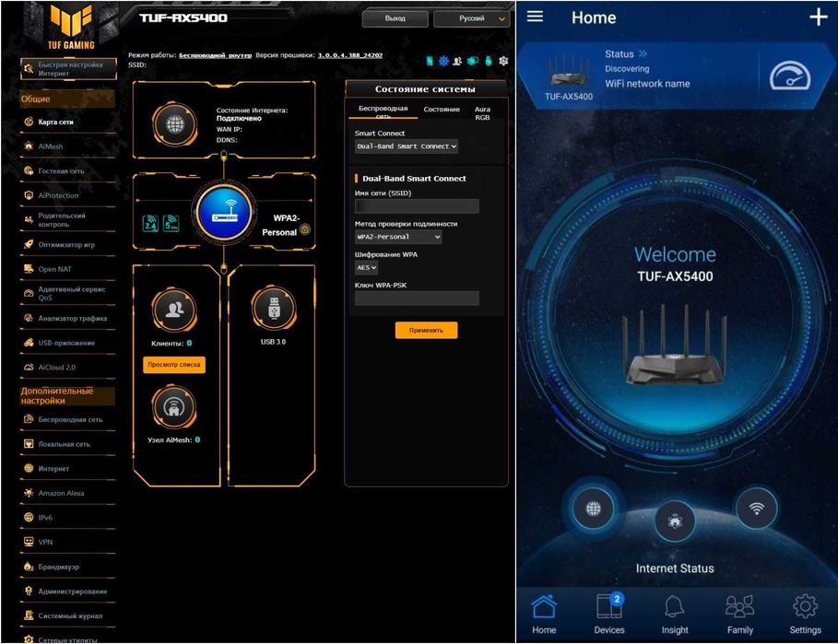Click the Узел AiMesh node icon
Image resolution: width=838 pixels, height=644 pixels.
click(x=174, y=407)
